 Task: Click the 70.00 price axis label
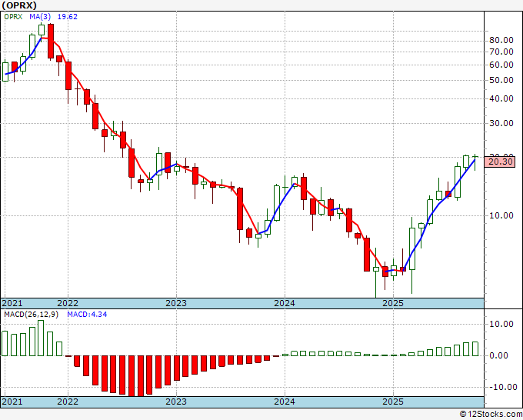501,52
